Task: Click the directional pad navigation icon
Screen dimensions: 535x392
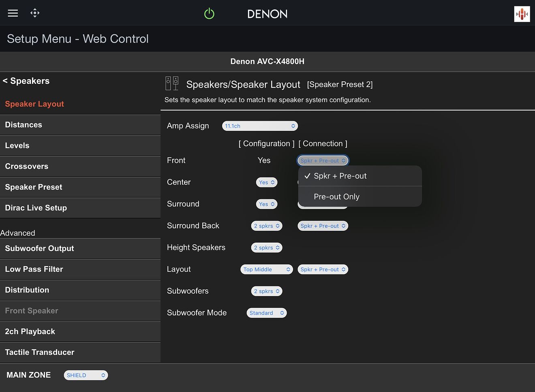Action: (35, 13)
